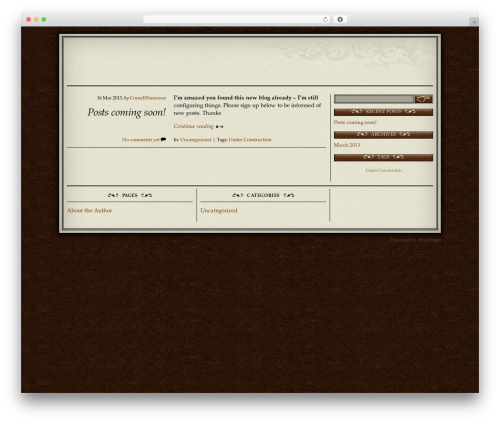Click the Recent Posts widget header
500x423 pixels.
coord(383,112)
